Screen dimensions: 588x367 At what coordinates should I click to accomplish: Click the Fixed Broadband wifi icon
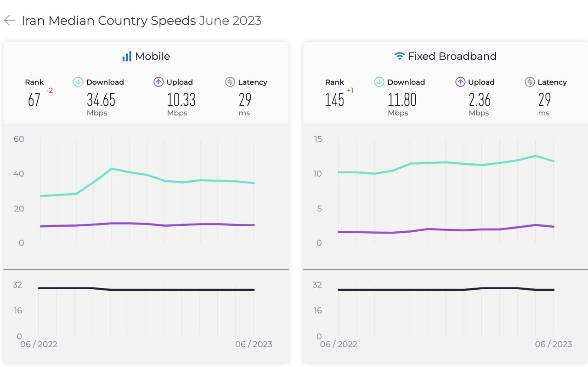400,57
